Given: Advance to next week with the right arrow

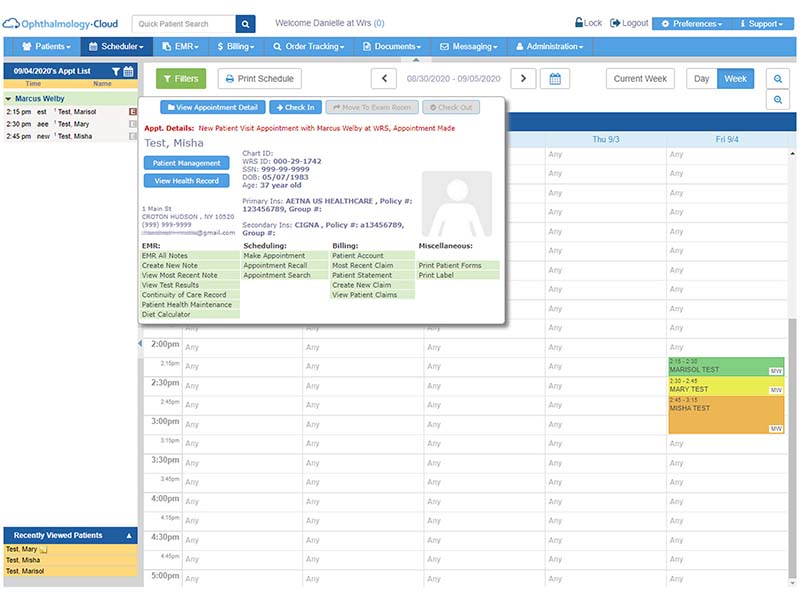Looking at the screenshot, I should click(522, 79).
